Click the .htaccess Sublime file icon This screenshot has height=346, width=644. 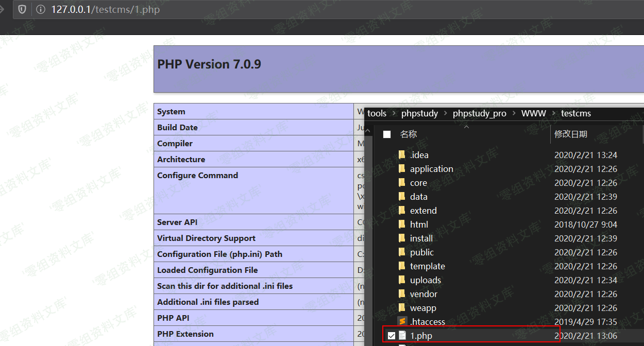coord(402,322)
